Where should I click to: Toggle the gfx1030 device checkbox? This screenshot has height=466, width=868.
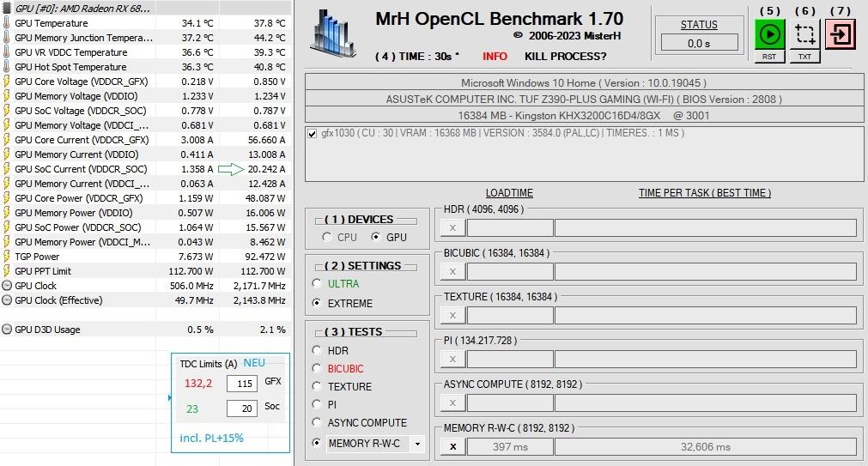pos(313,133)
